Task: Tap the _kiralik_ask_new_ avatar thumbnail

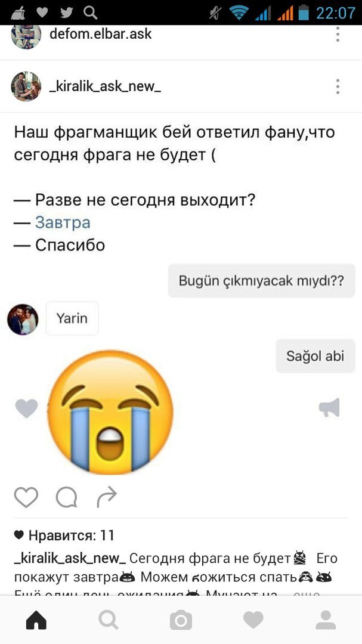Action: click(26, 86)
